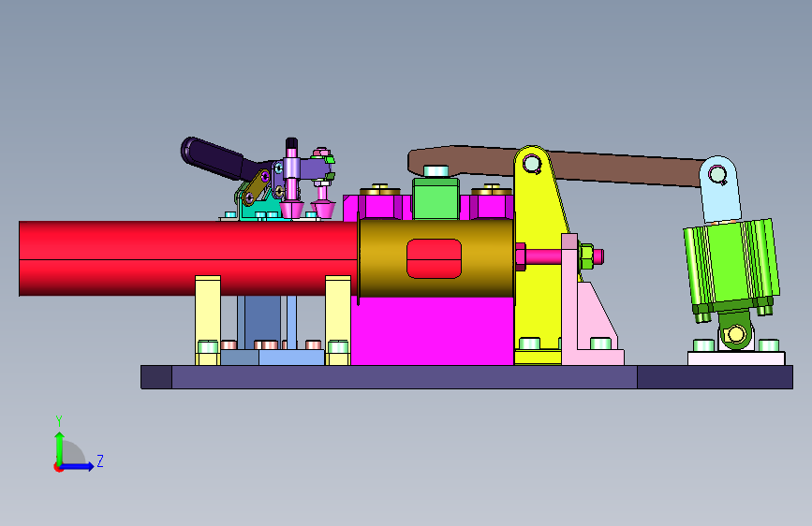Viewport: 812px width, 526px height.
Task: Select the white mounting plate under cylinder
Action: (736, 358)
